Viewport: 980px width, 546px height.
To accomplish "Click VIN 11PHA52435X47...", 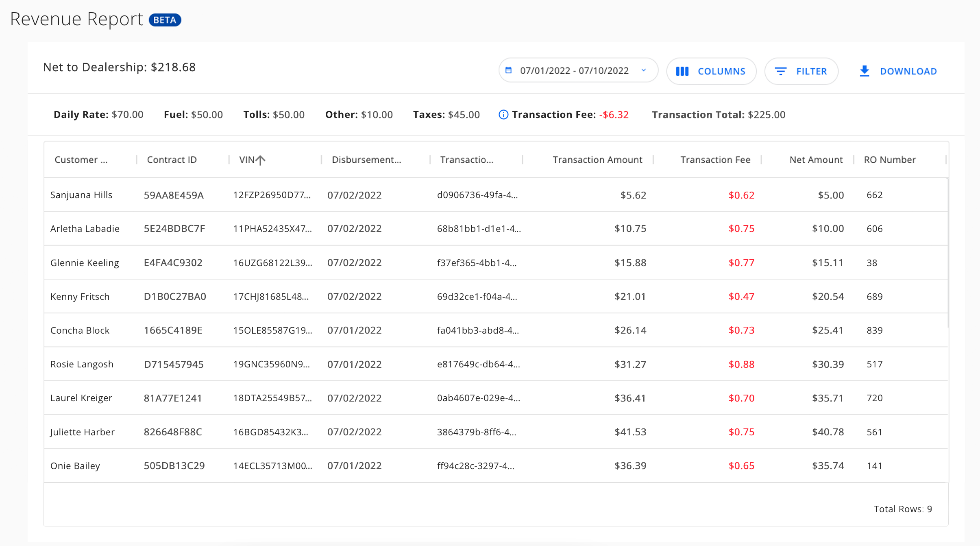I will [273, 229].
